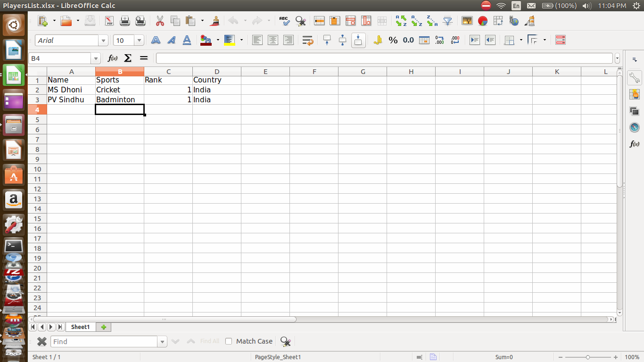Image resolution: width=644 pixels, height=362 pixels.
Task: Toggle Bold formatting
Action: (156, 40)
